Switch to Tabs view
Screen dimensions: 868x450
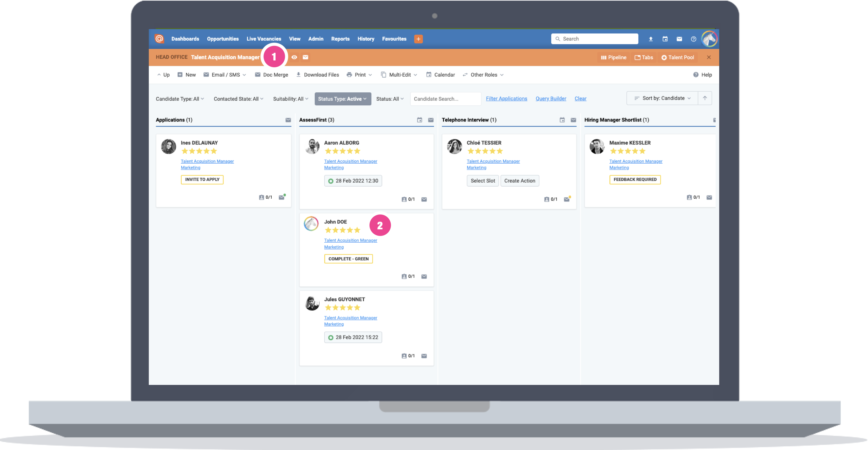644,58
